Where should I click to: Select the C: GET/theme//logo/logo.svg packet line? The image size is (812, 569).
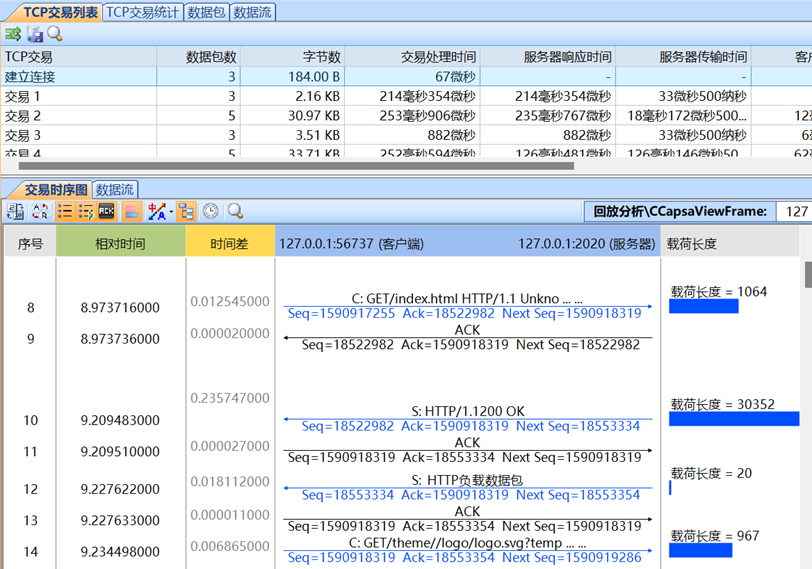pyautogui.click(x=467, y=550)
